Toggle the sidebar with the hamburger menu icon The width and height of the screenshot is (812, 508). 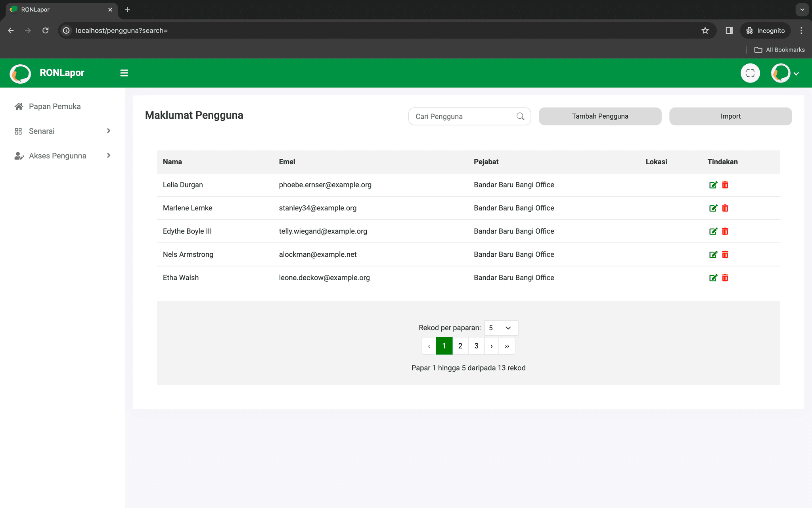(124, 73)
